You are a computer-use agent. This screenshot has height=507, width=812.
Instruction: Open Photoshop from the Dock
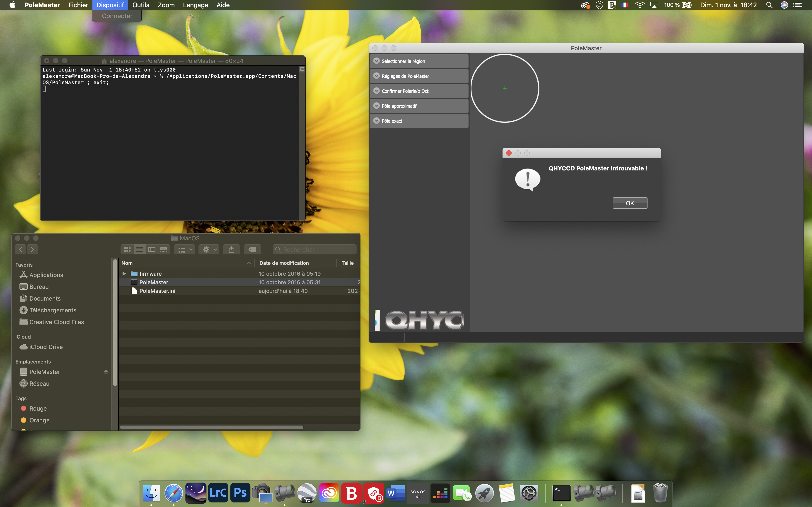pos(240,493)
